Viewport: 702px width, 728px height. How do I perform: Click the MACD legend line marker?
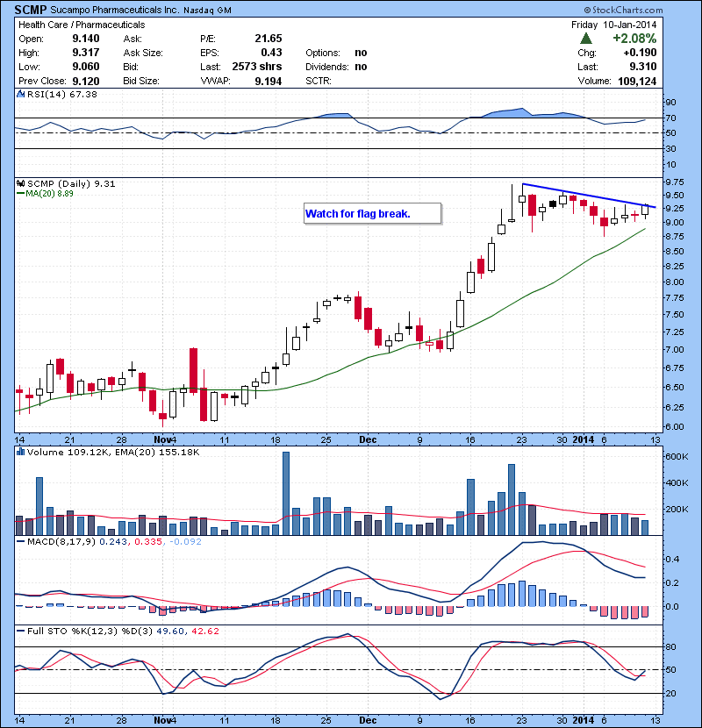(x=20, y=541)
